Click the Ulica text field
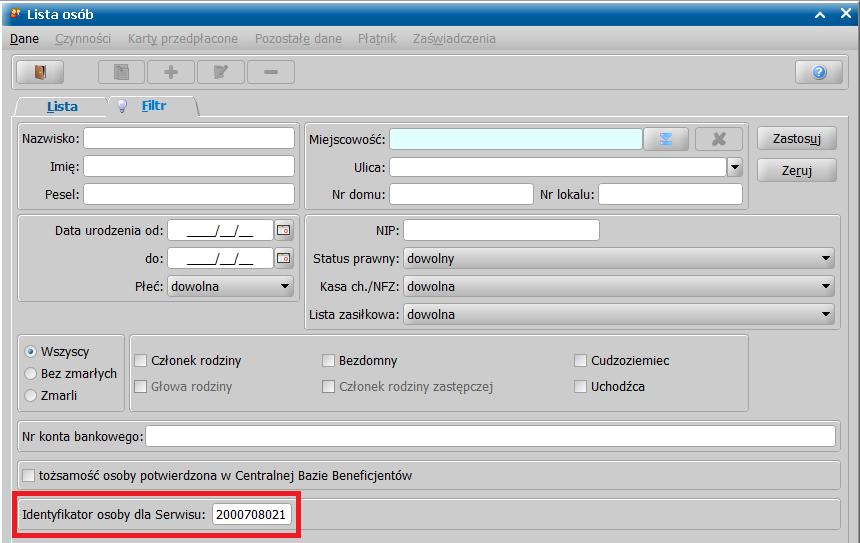Viewport: 860px width, 543px height. (558, 167)
